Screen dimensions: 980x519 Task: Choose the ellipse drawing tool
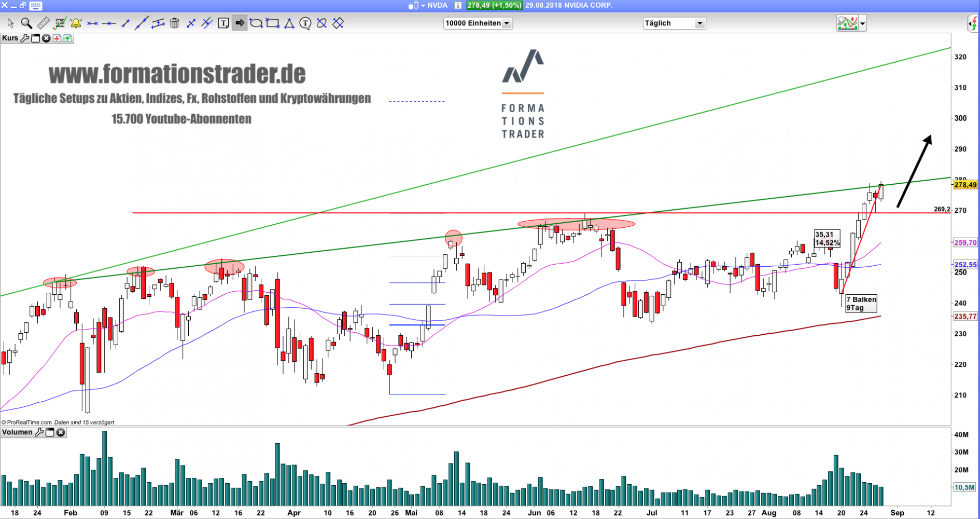pyautogui.click(x=256, y=23)
